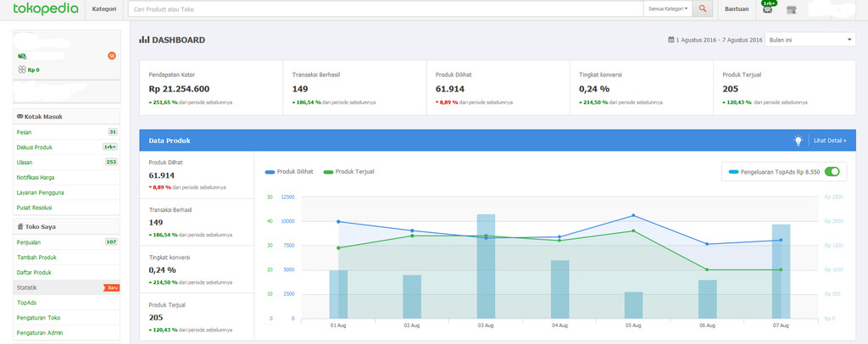Click the Tingkat konversi top card 0,24 %
Image resolution: width=868 pixels, height=344 pixels.
point(642,88)
